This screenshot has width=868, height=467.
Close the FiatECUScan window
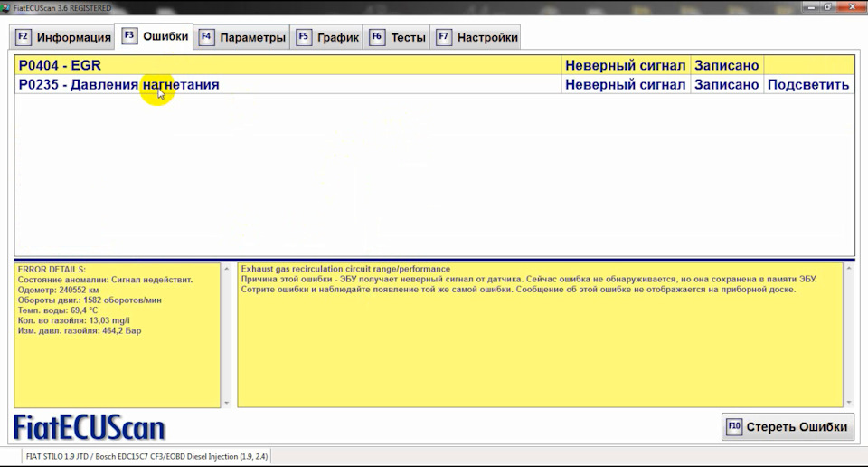tap(852, 7)
